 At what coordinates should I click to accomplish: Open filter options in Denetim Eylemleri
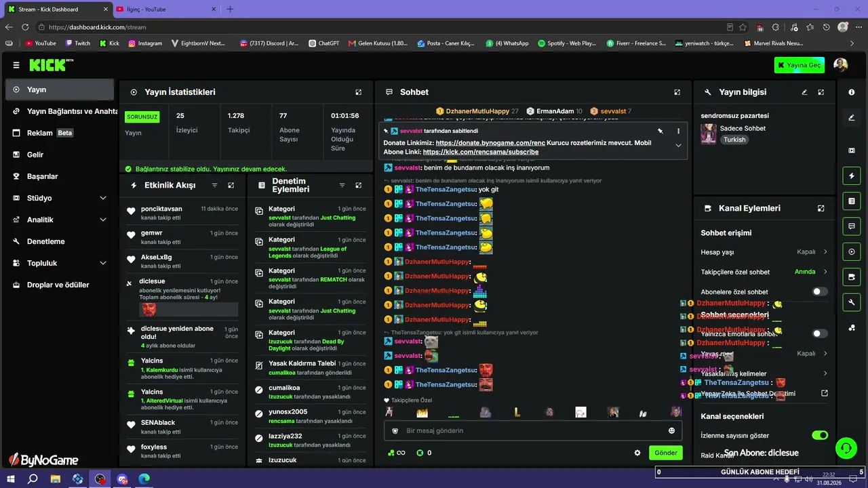tap(342, 185)
